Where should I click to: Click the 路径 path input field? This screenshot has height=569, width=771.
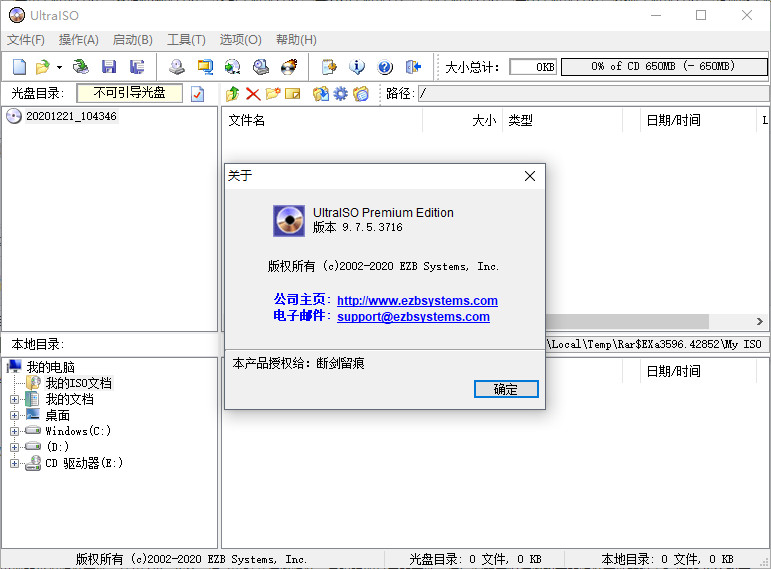point(593,93)
